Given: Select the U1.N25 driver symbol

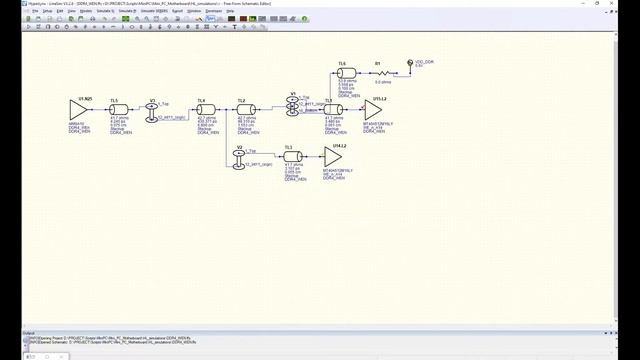Looking at the screenshot, I should [78, 110].
